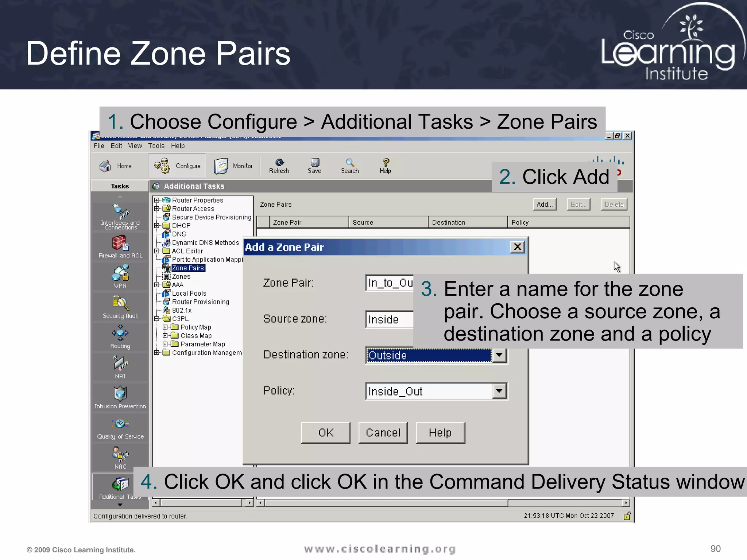Viewport: 747px width, 560px height.
Task: Select Zone Pairs in the tree
Action: click(x=188, y=268)
